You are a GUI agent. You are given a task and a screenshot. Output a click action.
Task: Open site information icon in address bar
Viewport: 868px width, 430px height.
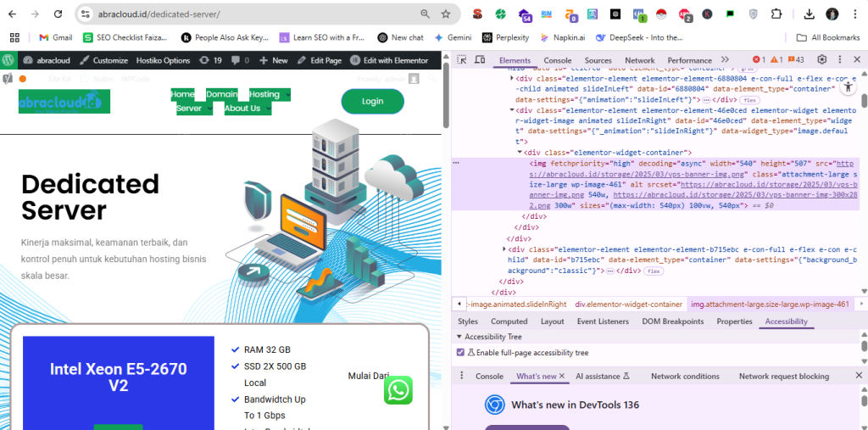[x=85, y=14]
